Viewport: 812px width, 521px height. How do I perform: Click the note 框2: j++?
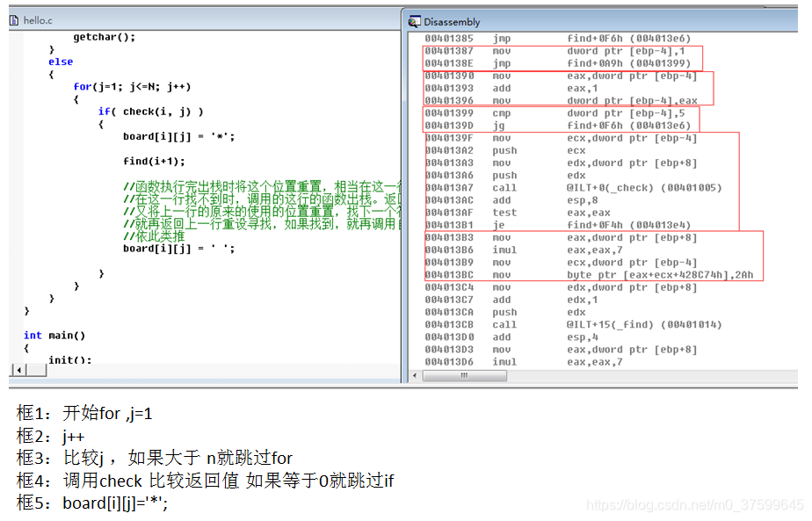(x=50, y=436)
